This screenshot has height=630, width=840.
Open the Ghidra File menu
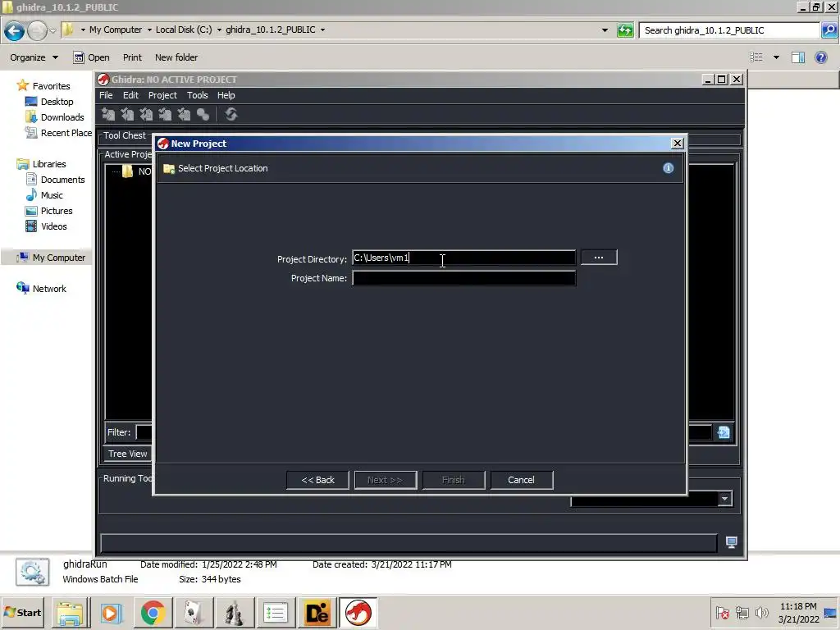point(106,95)
